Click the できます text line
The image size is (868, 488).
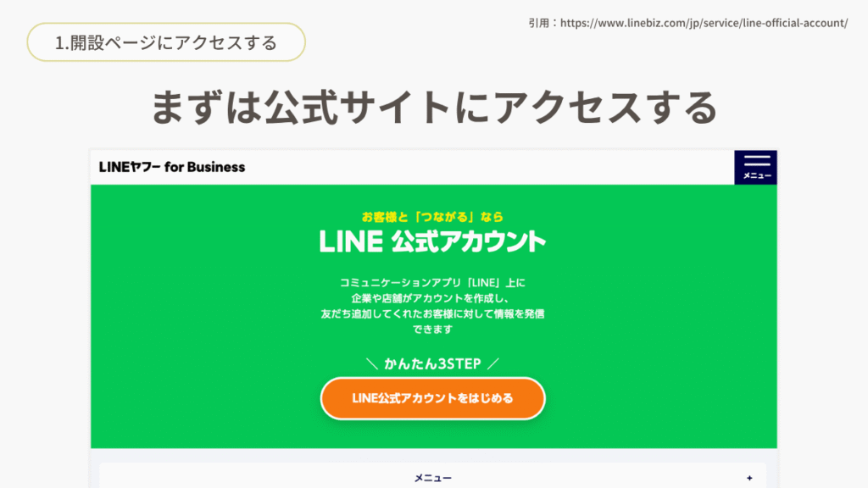click(432, 330)
